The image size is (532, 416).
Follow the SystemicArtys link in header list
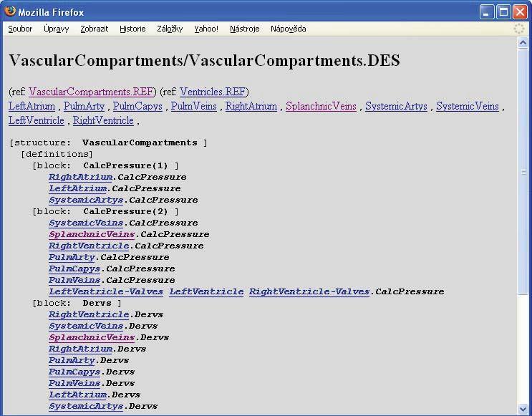click(x=396, y=106)
